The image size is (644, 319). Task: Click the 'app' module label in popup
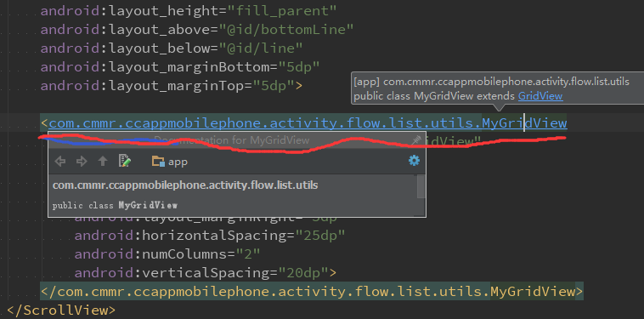(x=178, y=162)
